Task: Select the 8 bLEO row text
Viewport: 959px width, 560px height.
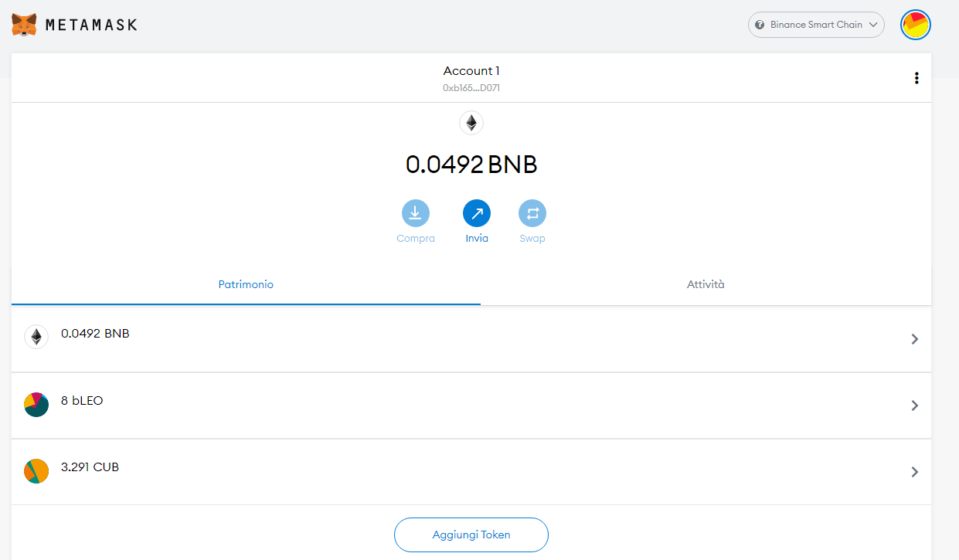Action: [x=82, y=401]
